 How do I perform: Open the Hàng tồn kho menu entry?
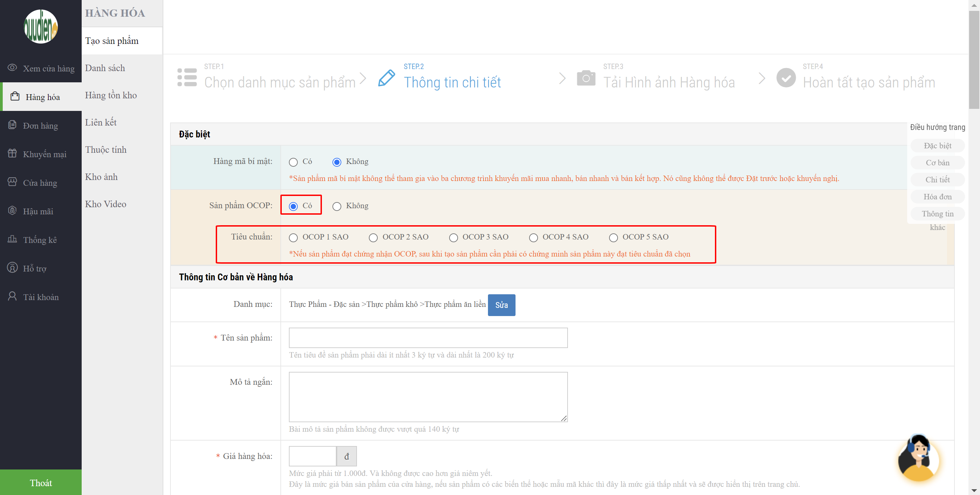(111, 95)
